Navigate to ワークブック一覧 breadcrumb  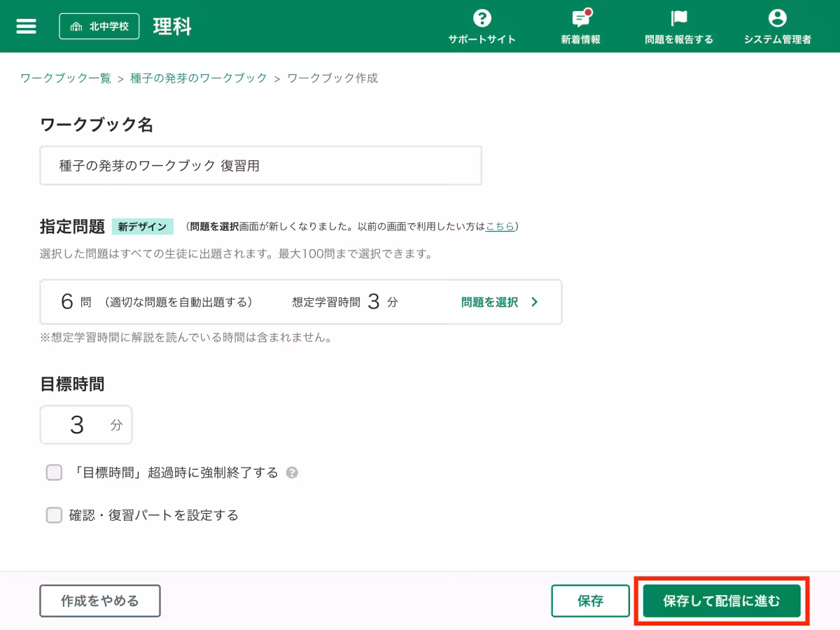pos(64,78)
